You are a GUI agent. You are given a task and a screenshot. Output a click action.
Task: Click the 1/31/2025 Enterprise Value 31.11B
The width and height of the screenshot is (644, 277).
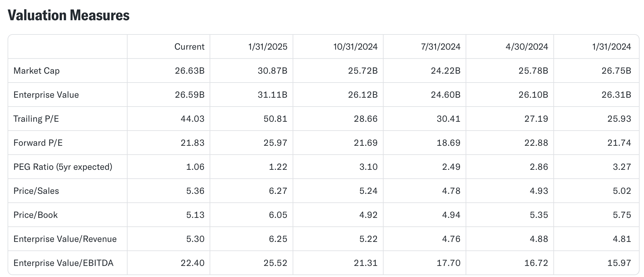click(x=272, y=95)
